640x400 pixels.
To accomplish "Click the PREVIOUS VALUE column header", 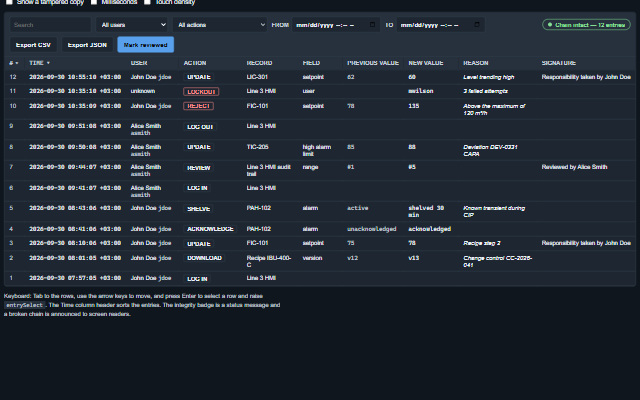I will (373, 63).
